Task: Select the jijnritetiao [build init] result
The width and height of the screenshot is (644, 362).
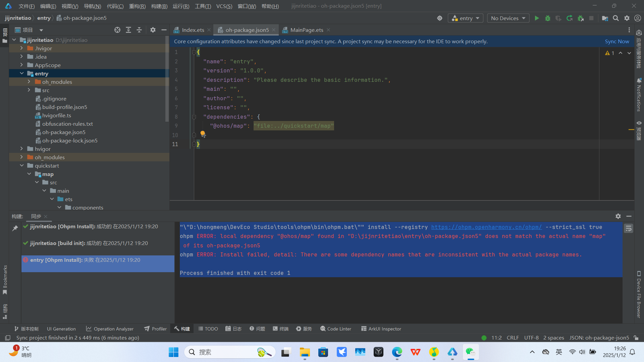Action: (98, 243)
